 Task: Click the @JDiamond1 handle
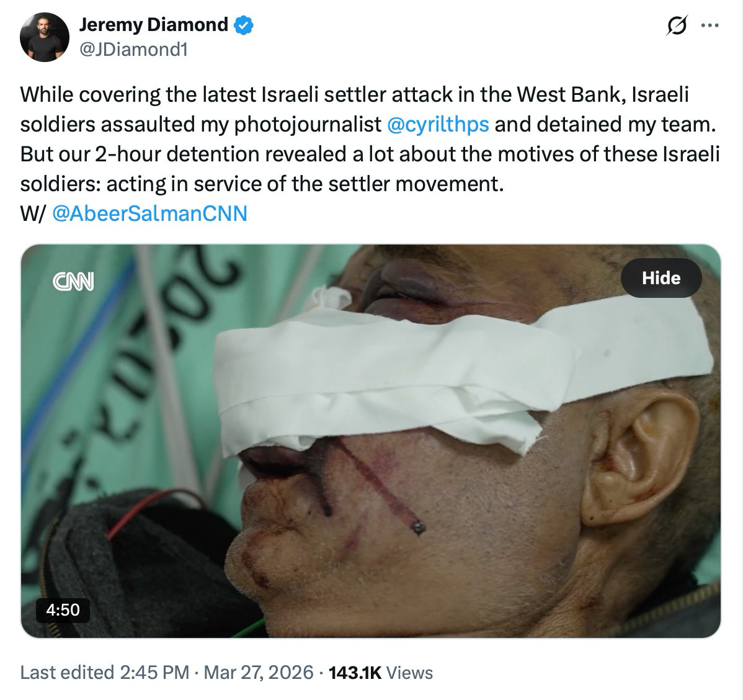coord(133,49)
